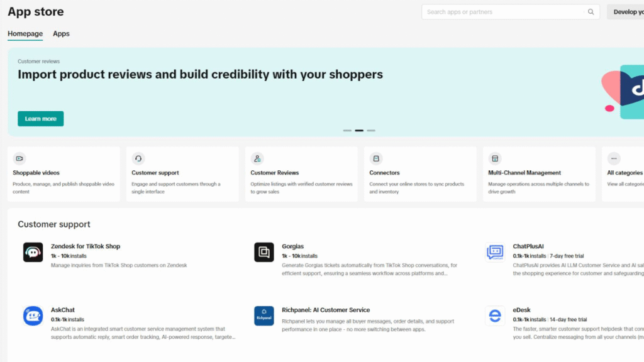Open the Zendesk for TikTok Shop app icon
644x362 pixels.
(x=33, y=253)
